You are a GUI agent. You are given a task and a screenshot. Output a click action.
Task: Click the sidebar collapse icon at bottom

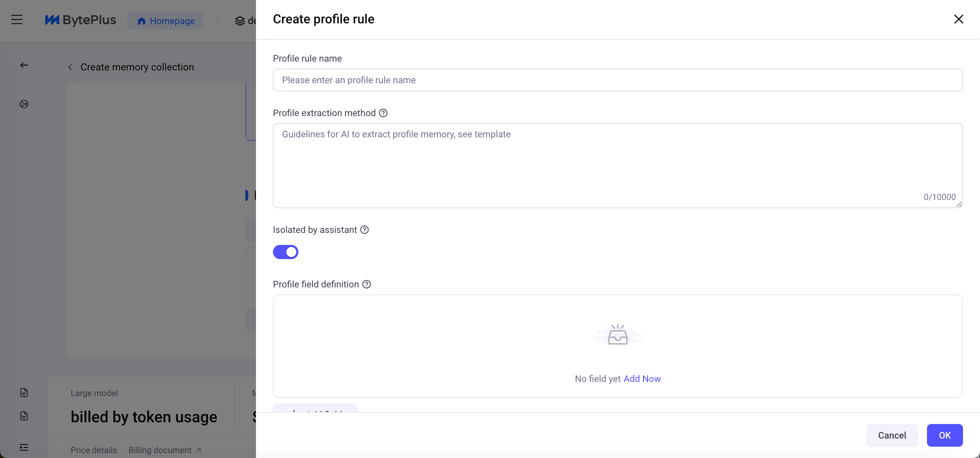point(24,447)
